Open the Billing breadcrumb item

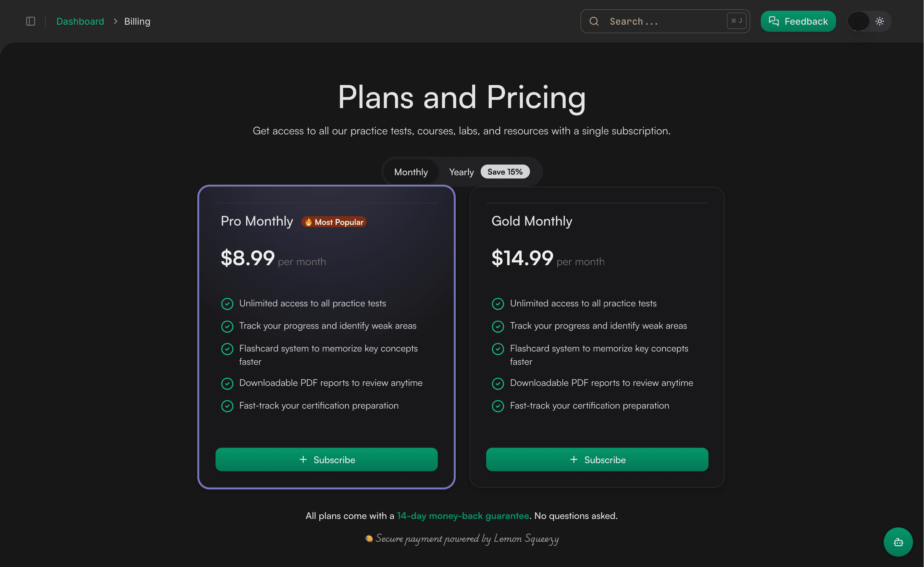[x=137, y=21]
